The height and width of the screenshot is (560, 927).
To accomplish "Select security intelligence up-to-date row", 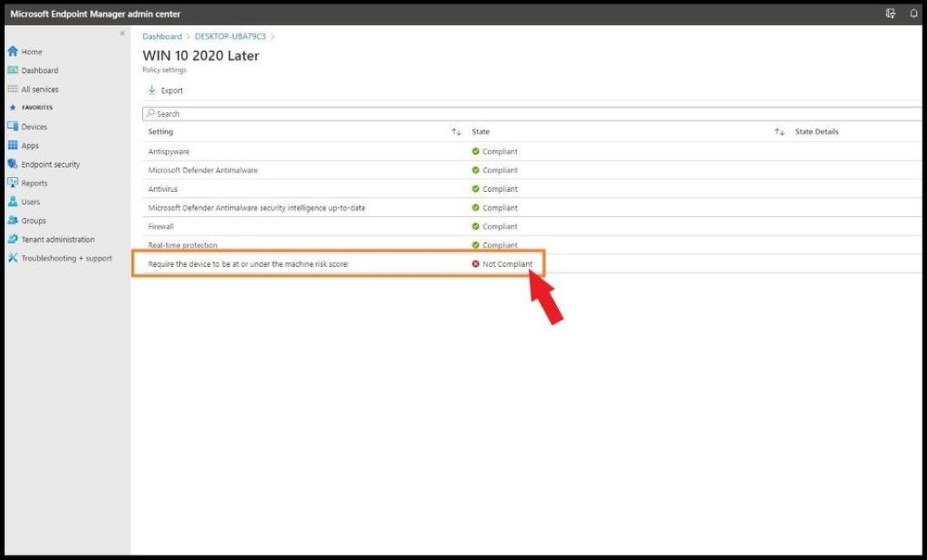I will [532, 208].
